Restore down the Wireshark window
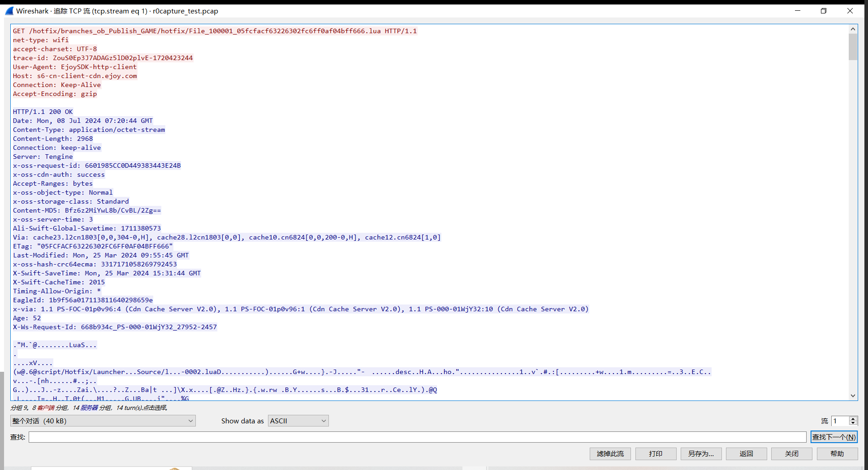Screen dimensions: 868x470 (823, 11)
